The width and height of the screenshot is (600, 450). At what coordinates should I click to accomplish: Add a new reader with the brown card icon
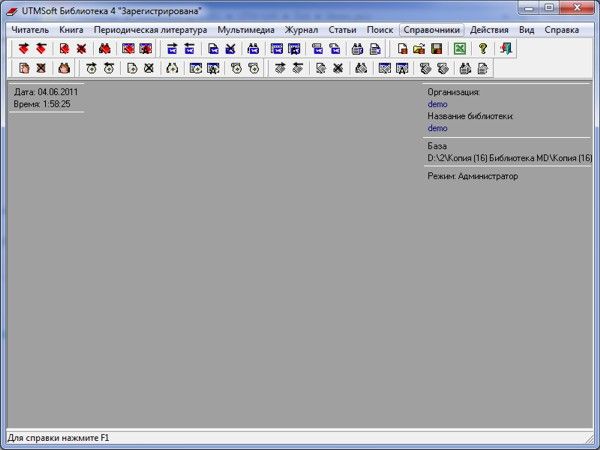24,68
